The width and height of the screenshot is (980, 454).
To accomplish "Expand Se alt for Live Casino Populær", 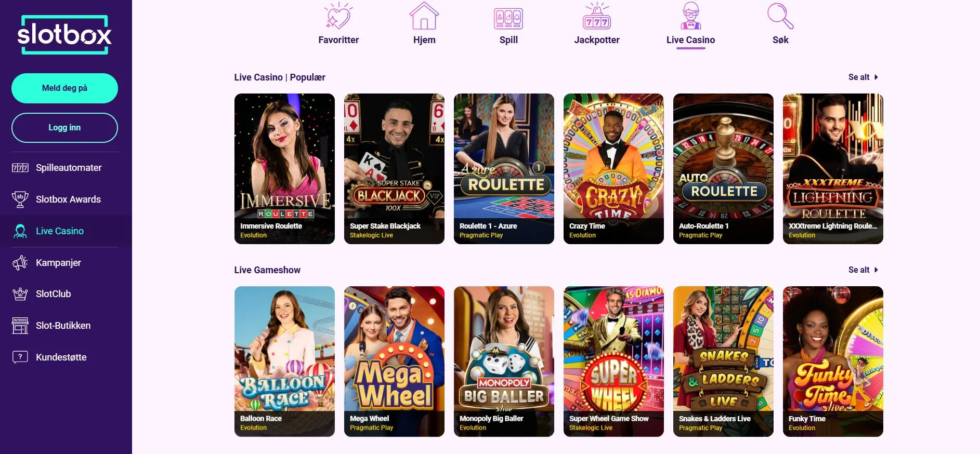I will tap(863, 77).
